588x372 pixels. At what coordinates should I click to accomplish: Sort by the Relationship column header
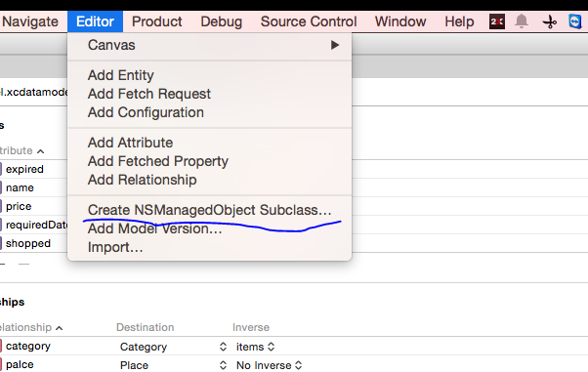coord(30,327)
